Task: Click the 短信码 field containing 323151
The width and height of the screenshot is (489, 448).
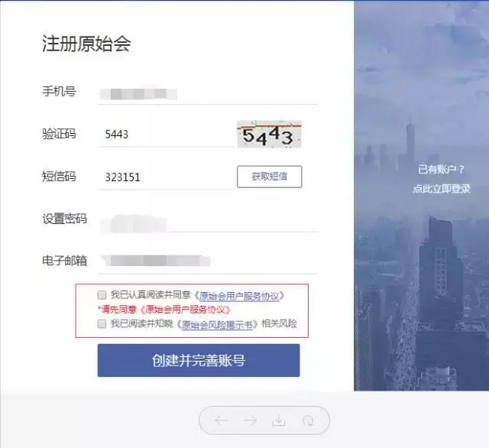Action: click(x=165, y=177)
